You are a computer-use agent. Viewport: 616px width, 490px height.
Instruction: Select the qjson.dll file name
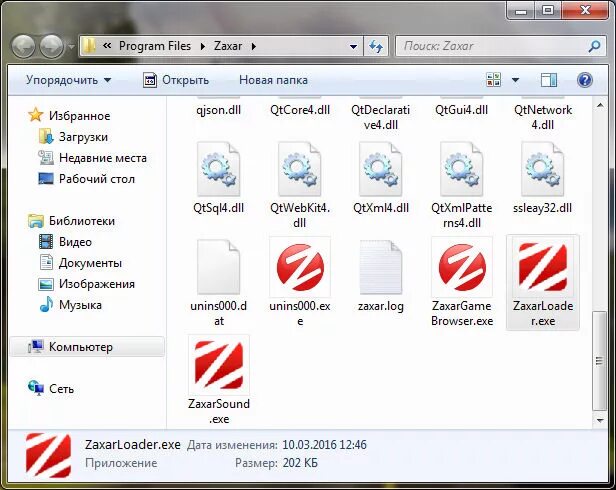218,110
